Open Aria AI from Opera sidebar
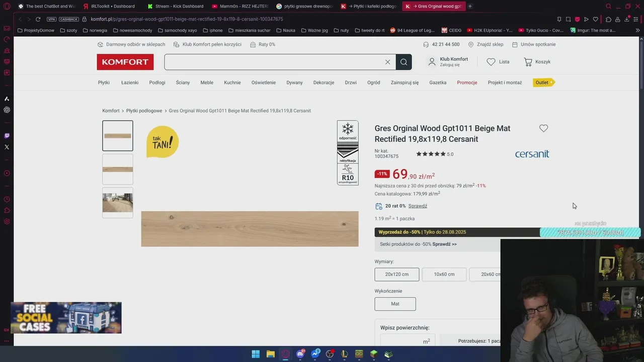 [x=7, y=99]
